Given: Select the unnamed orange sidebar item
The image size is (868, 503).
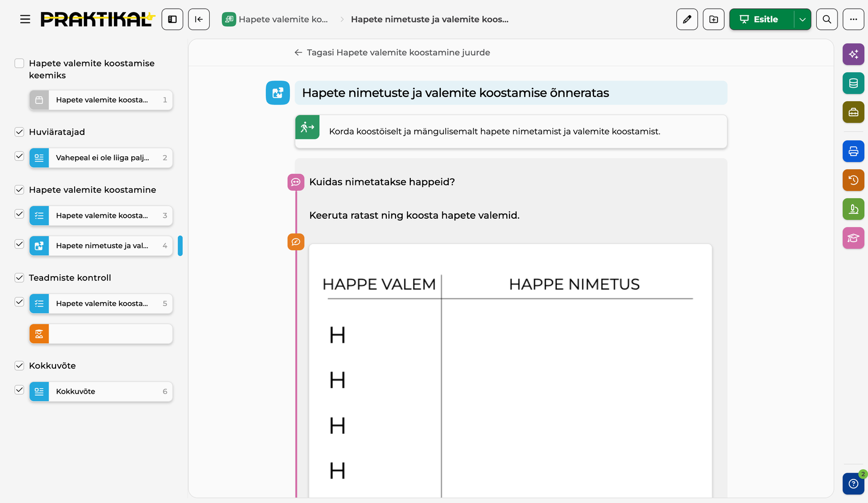Looking at the screenshot, I should pyautogui.click(x=101, y=334).
